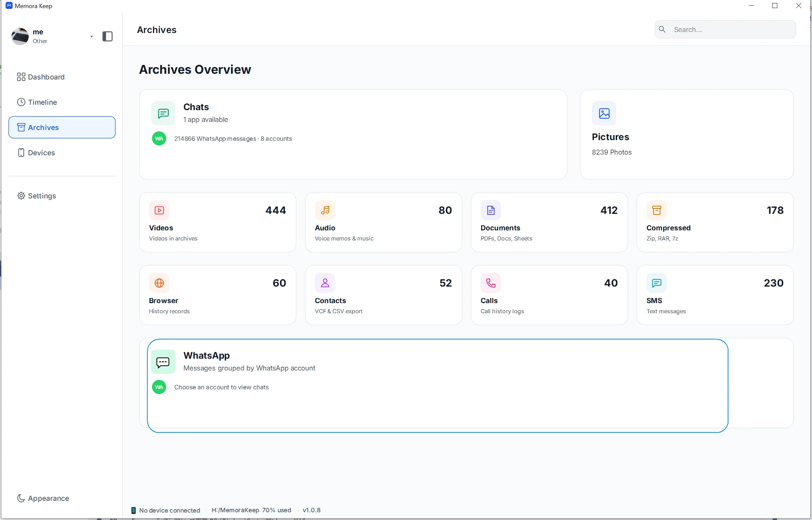This screenshot has width=812, height=520.
Task: Choose an account to view chats
Action: coord(221,387)
